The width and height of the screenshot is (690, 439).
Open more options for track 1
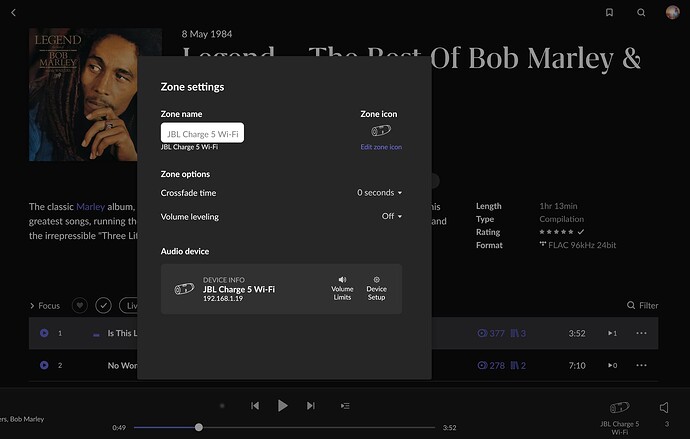[641, 333]
